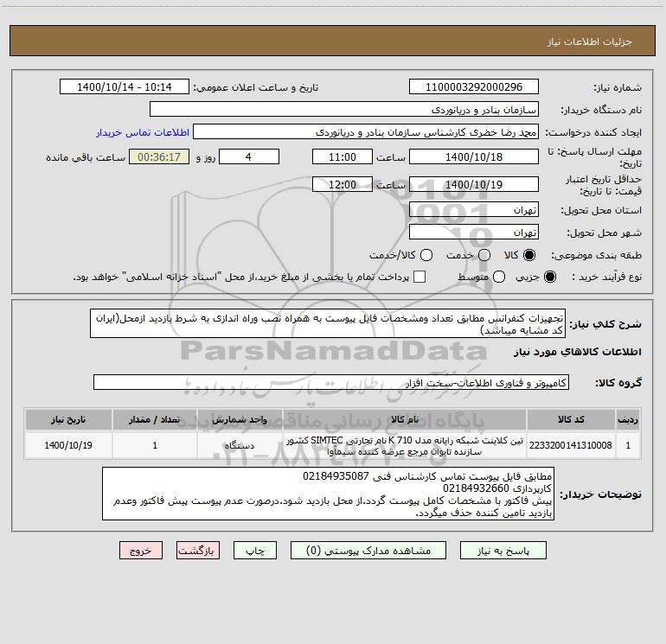
Task: Select the جزیی purchase type radio
Action: coord(549,277)
